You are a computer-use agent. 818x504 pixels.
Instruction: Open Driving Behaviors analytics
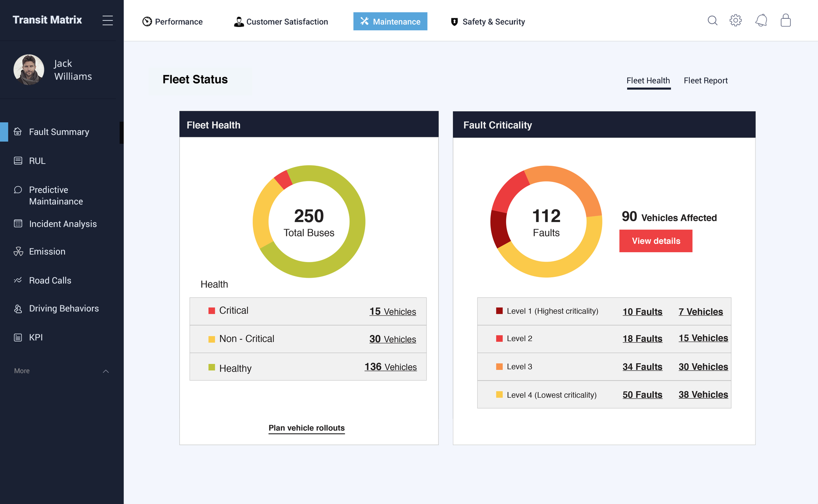(x=18, y=308)
